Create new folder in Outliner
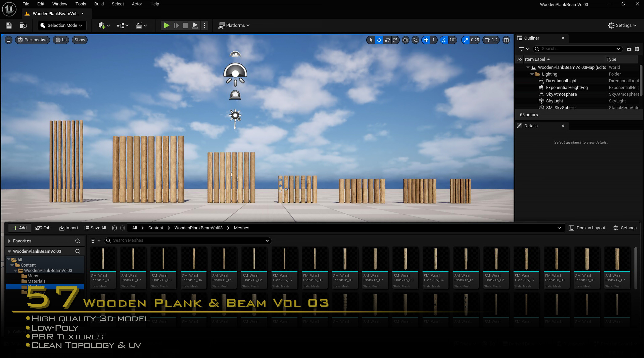The height and width of the screenshot is (358, 644). coord(629,49)
